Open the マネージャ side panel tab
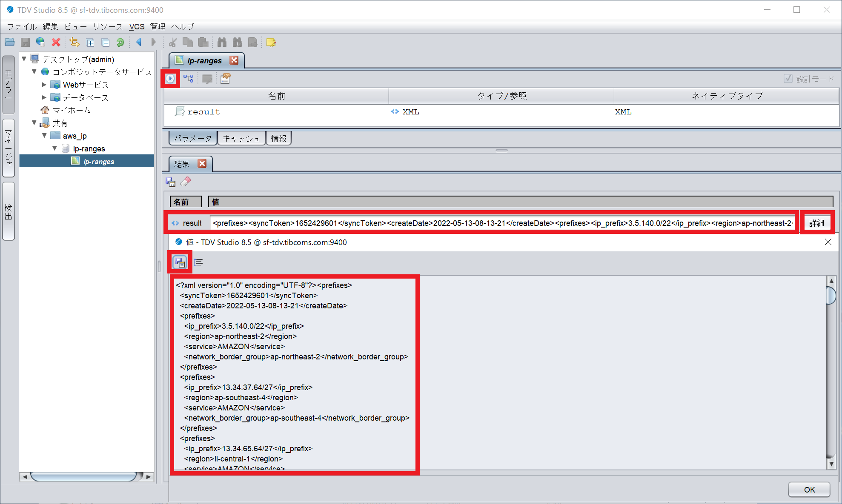Image resolution: width=842 pixels, height=504 pixels. click(x=8, y=148)
